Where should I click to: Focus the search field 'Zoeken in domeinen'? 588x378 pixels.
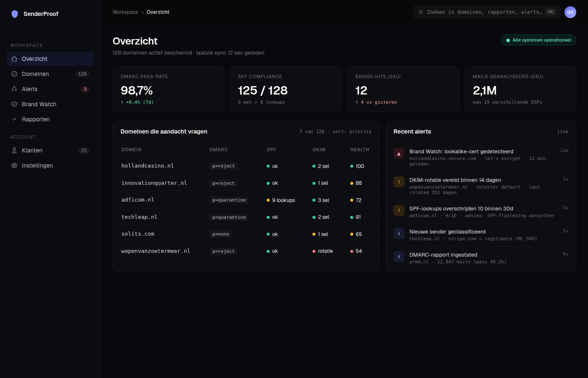487,12
